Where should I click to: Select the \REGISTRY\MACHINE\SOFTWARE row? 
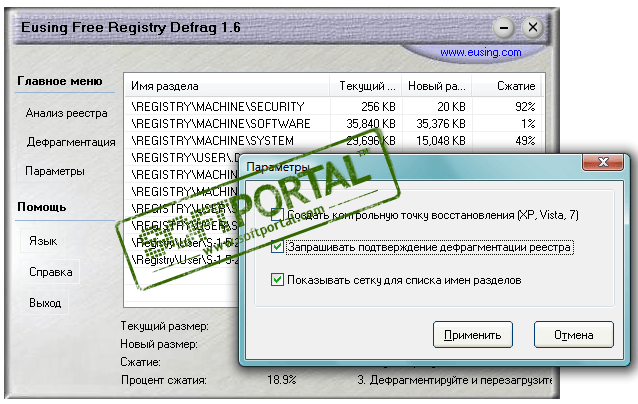pos(333,124)
